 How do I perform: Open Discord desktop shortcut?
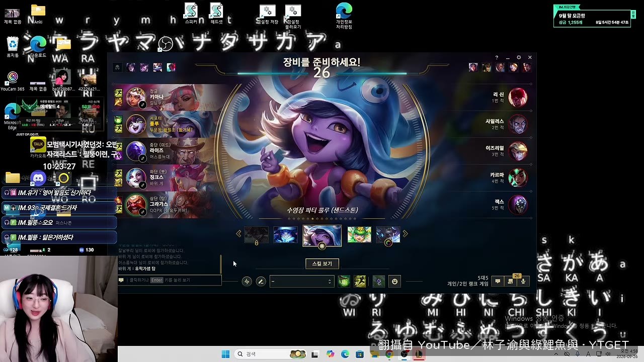click(x=38, y=178)
